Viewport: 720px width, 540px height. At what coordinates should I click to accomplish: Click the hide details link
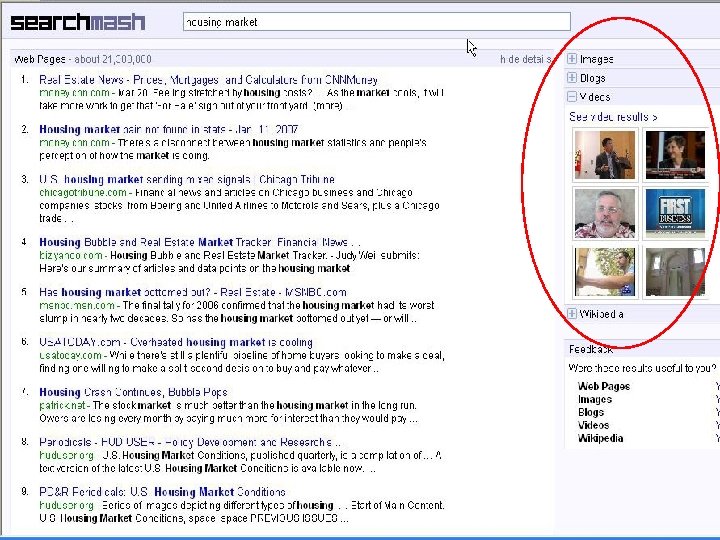pyautogui.click(x=525, y=59)
